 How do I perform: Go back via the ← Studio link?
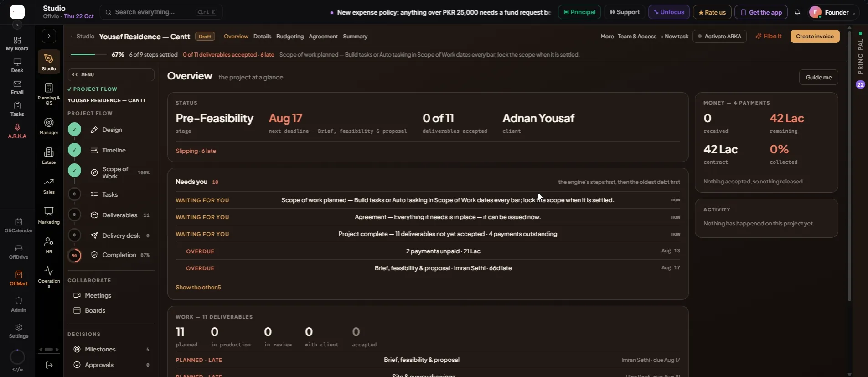coord(83,37)
